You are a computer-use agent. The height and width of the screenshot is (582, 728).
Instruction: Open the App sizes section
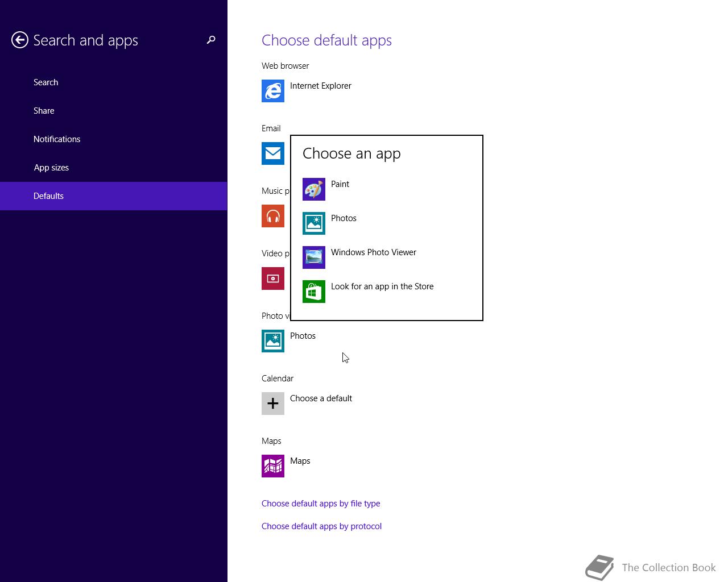(114, 168)
